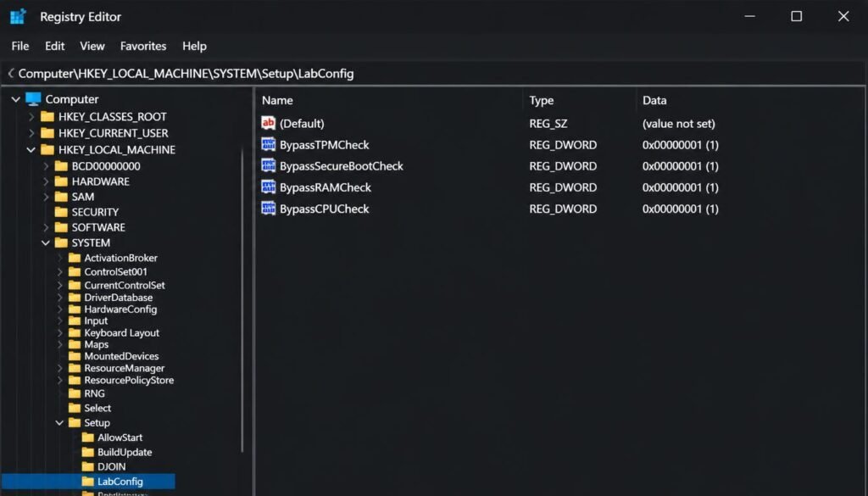Click the ActivationBroker folder icon

pos(75,258)
